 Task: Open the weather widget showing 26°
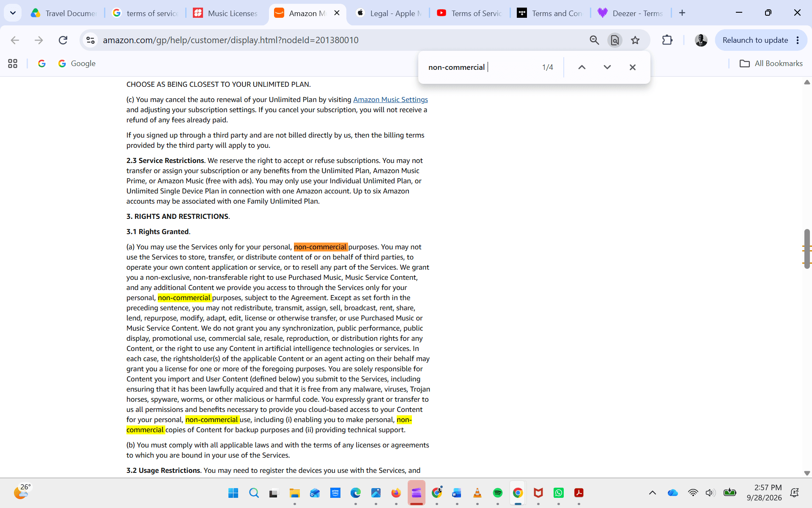click(22, 492)
